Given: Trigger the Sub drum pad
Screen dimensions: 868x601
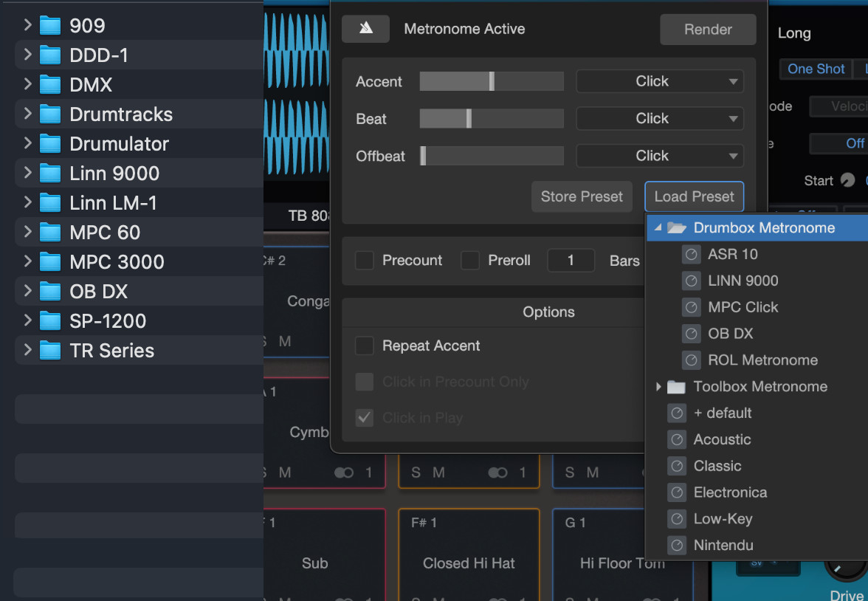Looking at the screenshot, I should [x=325, y=555].
